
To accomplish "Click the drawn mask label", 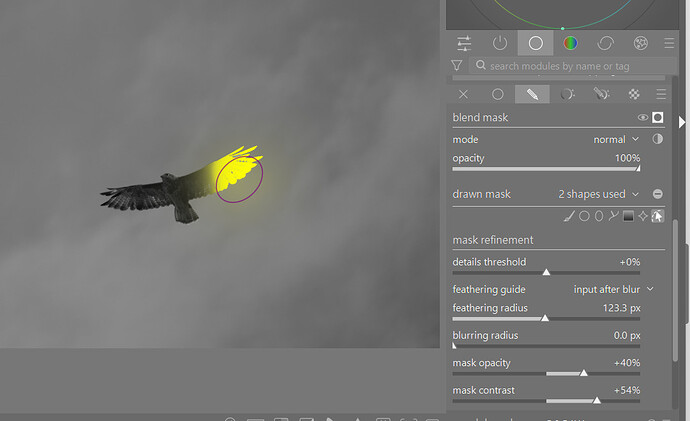I will (x=481, y=194).
